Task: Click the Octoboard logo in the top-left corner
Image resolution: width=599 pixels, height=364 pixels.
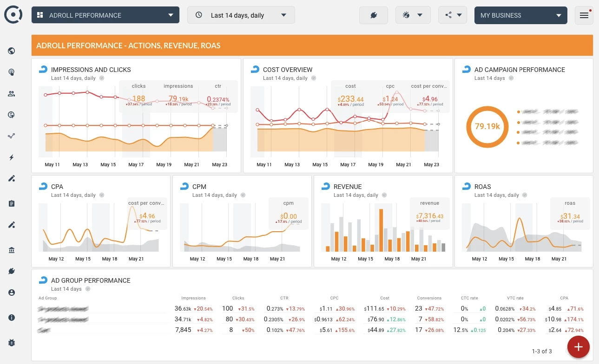Action: (x=13, y=15)
